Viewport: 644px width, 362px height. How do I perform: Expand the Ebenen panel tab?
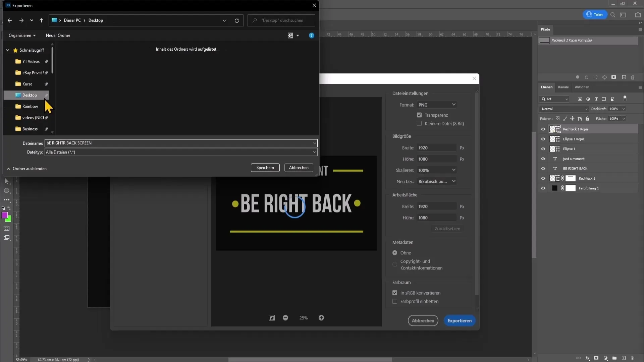547,86
